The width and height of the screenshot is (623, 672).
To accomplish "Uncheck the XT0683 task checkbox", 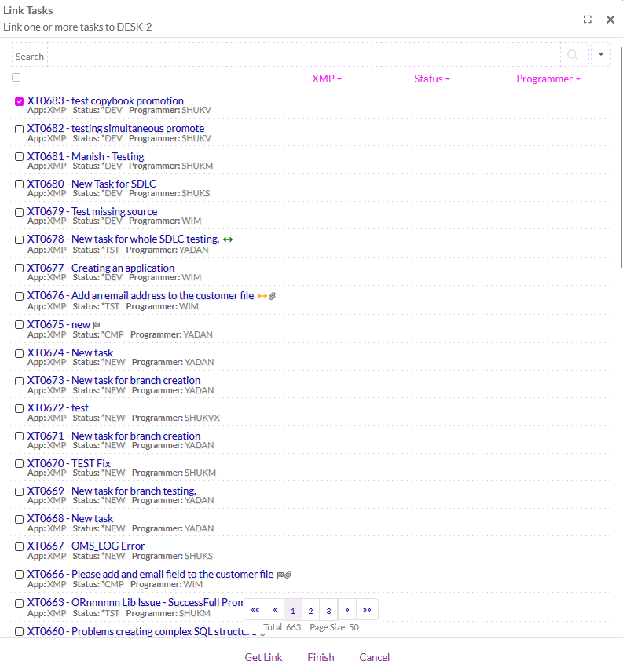I will coord(19,101).
